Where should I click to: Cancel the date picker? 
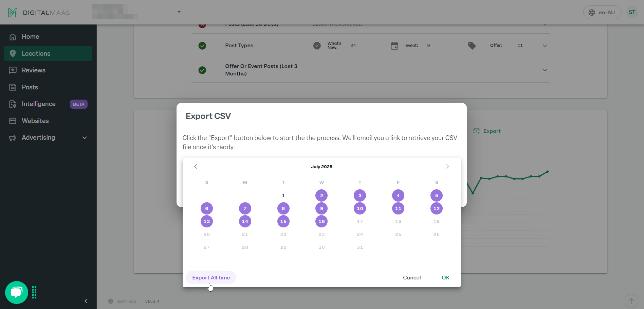coord(412,277)
